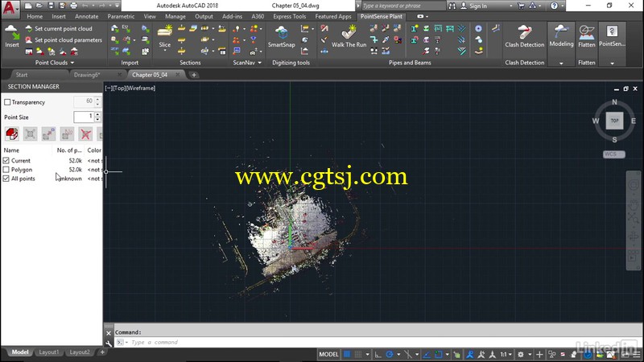Click the Sign In link
This screenshot has width=644, height=362.
point(478,6)
